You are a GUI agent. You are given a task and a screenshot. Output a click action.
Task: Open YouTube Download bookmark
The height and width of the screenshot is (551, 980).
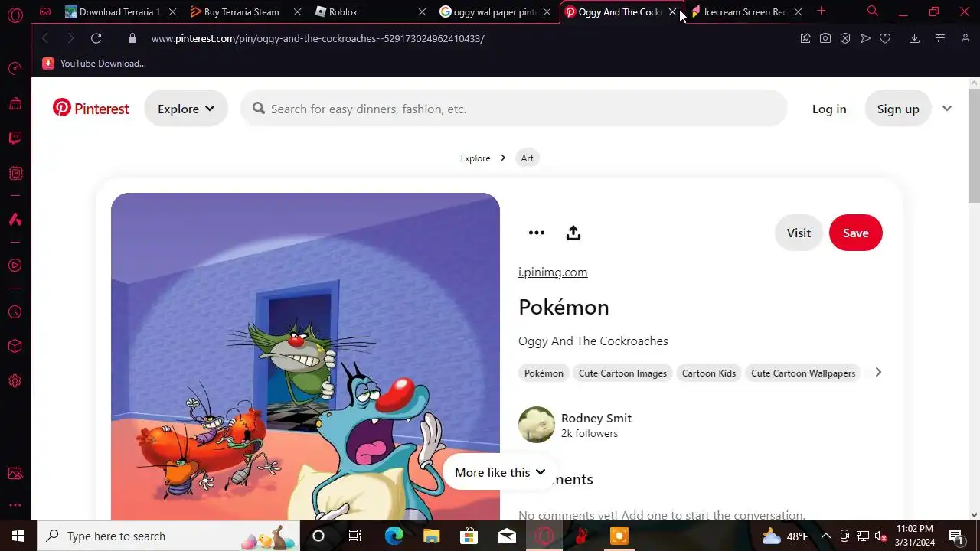[94, 64]
